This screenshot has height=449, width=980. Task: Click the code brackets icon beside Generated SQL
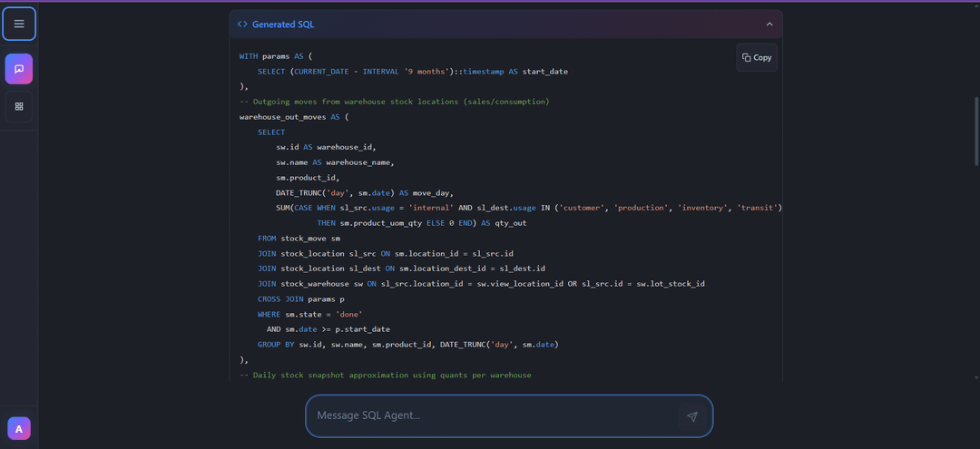242,24
